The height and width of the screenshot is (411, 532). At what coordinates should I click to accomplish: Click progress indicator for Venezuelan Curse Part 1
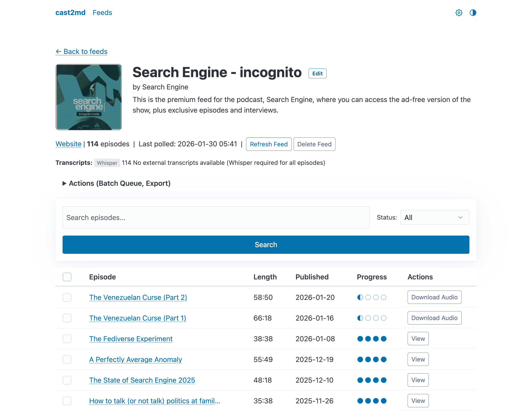tap(372, 318)
